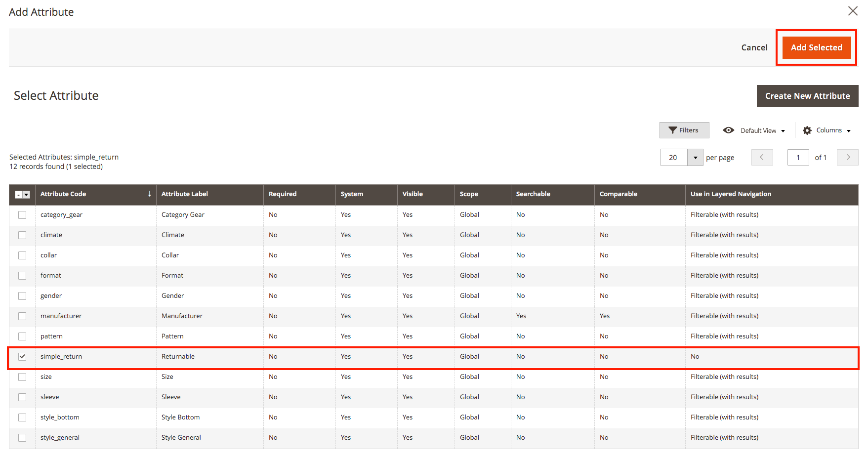Click the Returnable attribute label
Screen dimensions: 868x458
[x=178, y=356]
